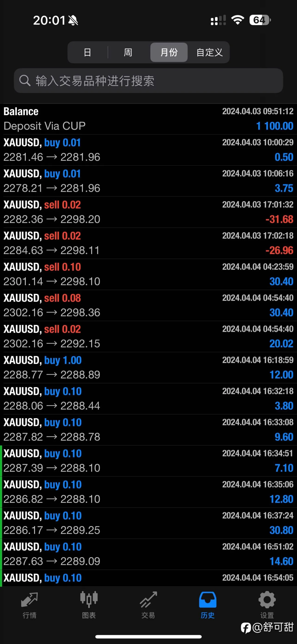This screenshot has height=644, width=297.
Task: Open the trade 2288.06 → 2288.44
Action: [x=148, y=399]
